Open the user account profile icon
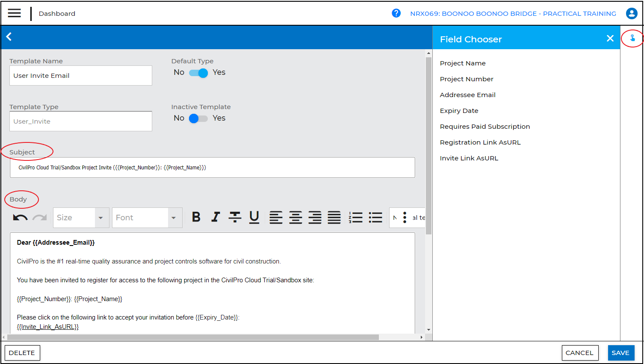Image resolution: width=644 pixels, height=364 pixels. click(631, 13)
